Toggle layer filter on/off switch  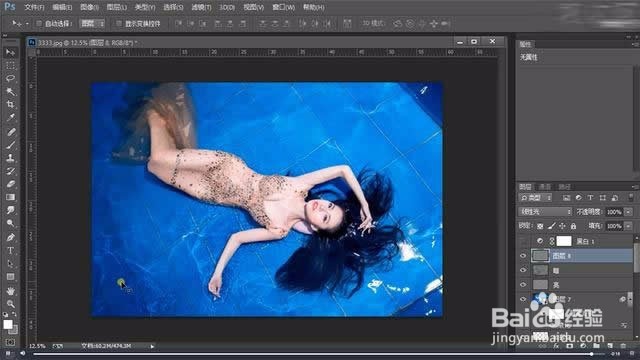click(x=631, y=198)
